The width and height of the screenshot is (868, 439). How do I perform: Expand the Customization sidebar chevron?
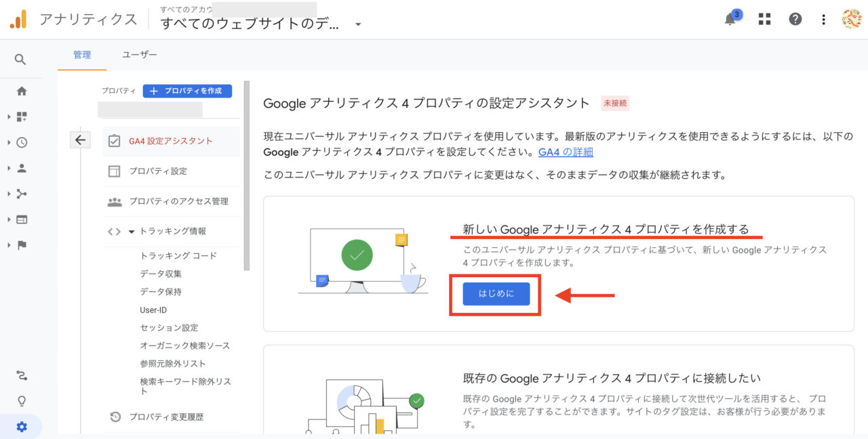click(9, 117)
